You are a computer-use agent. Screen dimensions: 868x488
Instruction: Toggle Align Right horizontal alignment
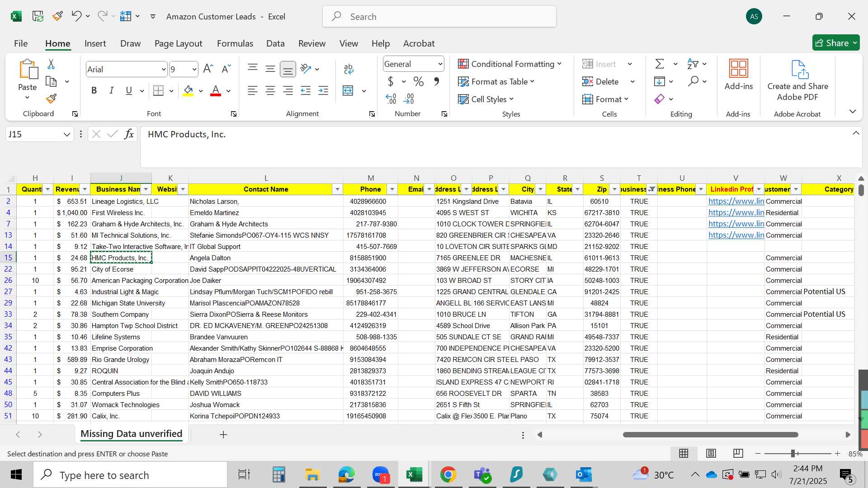(x=288, y=90)
